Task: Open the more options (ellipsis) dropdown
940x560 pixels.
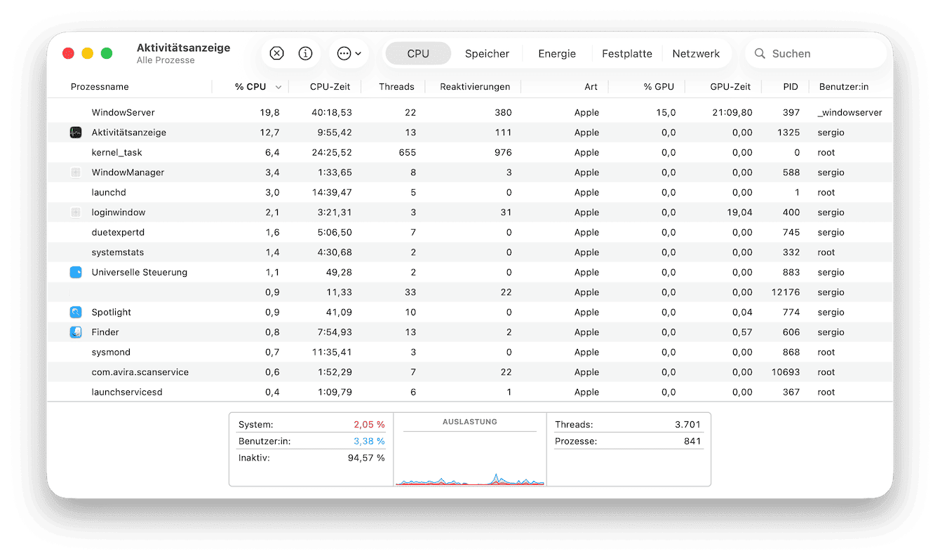Action: 349,53
